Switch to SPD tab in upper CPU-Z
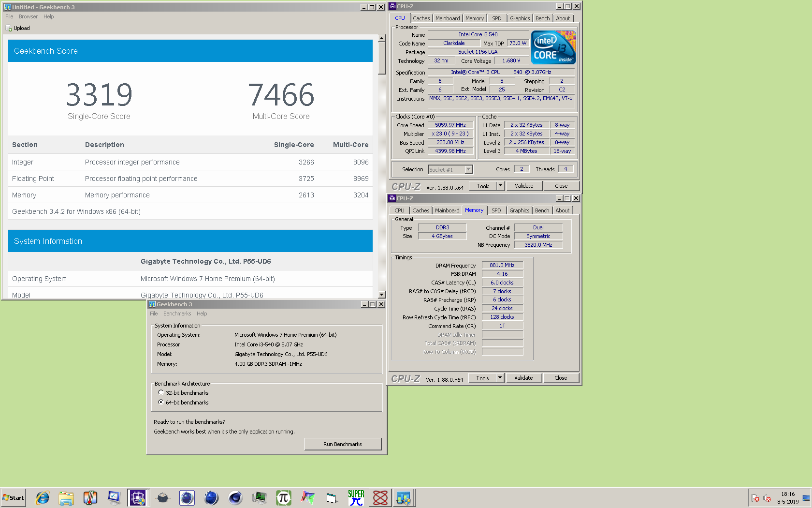812x508 pixels. [496, 18]
